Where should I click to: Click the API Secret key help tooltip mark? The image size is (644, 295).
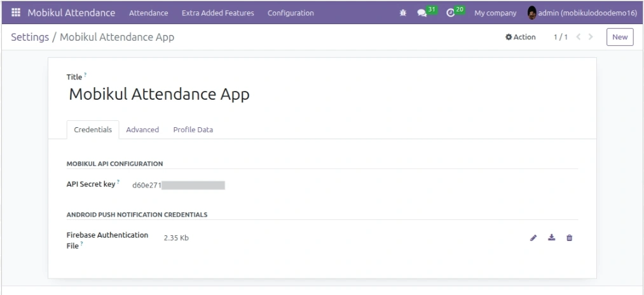click(118, 182)
